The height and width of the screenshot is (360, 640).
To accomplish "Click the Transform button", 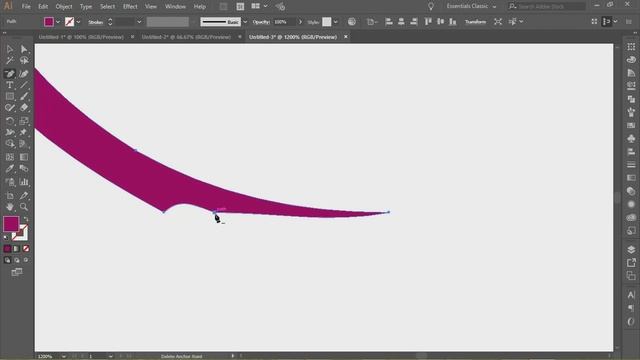I will (x=476, y=22).
